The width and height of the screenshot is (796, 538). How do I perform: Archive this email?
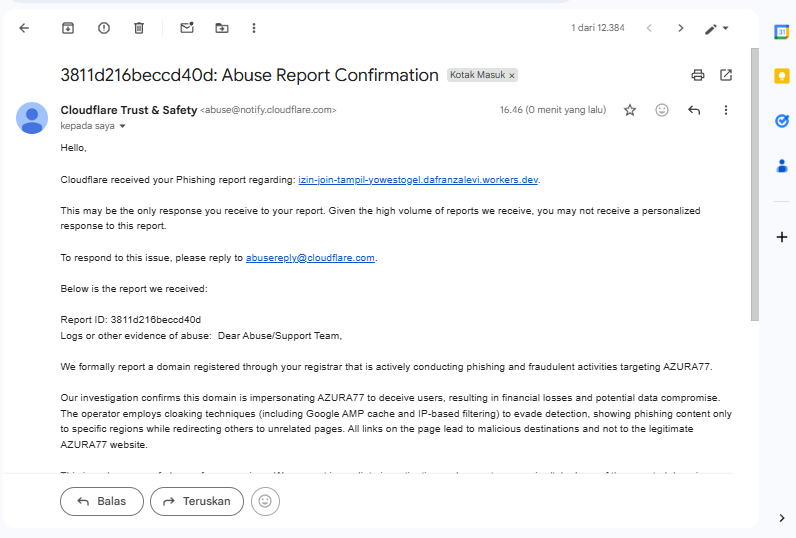click(x=68, y=28)
